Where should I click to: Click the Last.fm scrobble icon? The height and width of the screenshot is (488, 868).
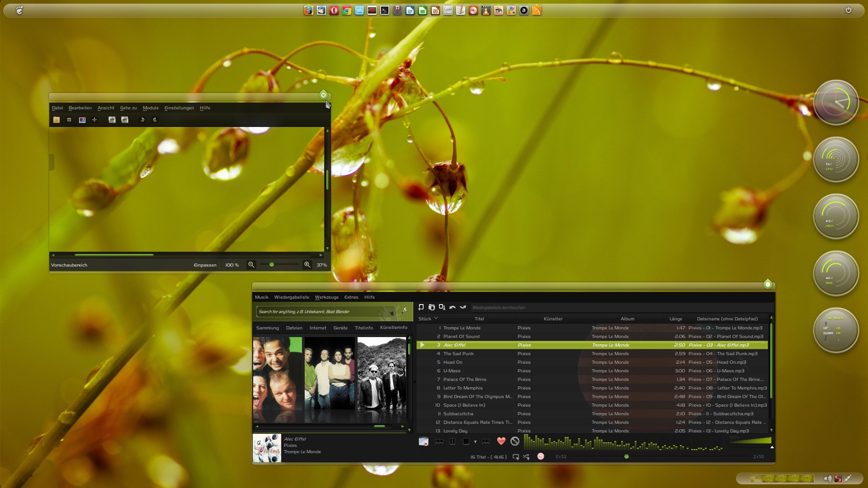click(541, 456)
